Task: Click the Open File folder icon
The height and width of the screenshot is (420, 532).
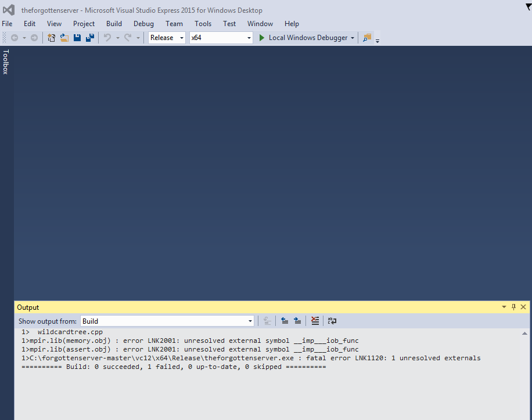Action: click(x=64, y=38)
